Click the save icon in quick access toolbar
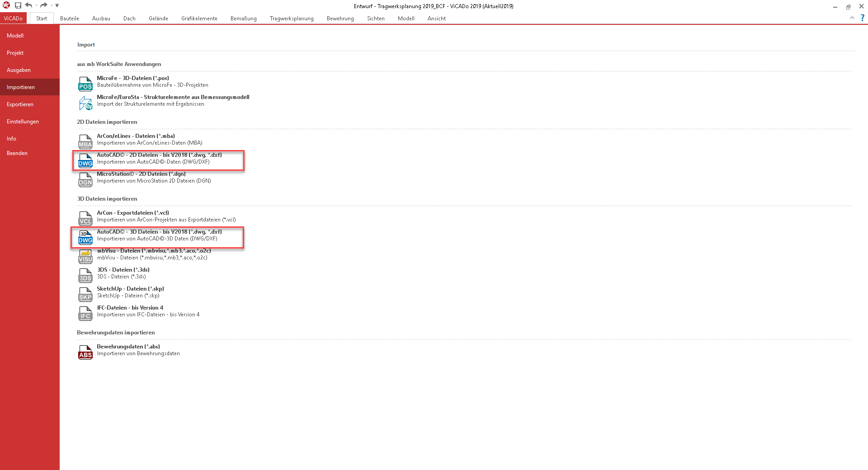Image resolution: width=868 pixels, height=470 pixels. [x=18, y=5]
